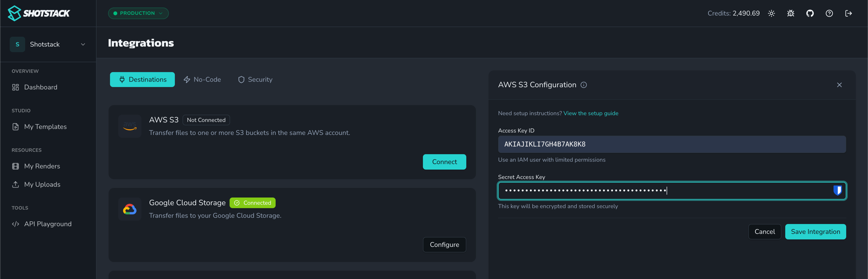Viewport: 868px width, 279px height.
Task: Click the Shotstack workspace avatar S
Action: tap(17, 44)
